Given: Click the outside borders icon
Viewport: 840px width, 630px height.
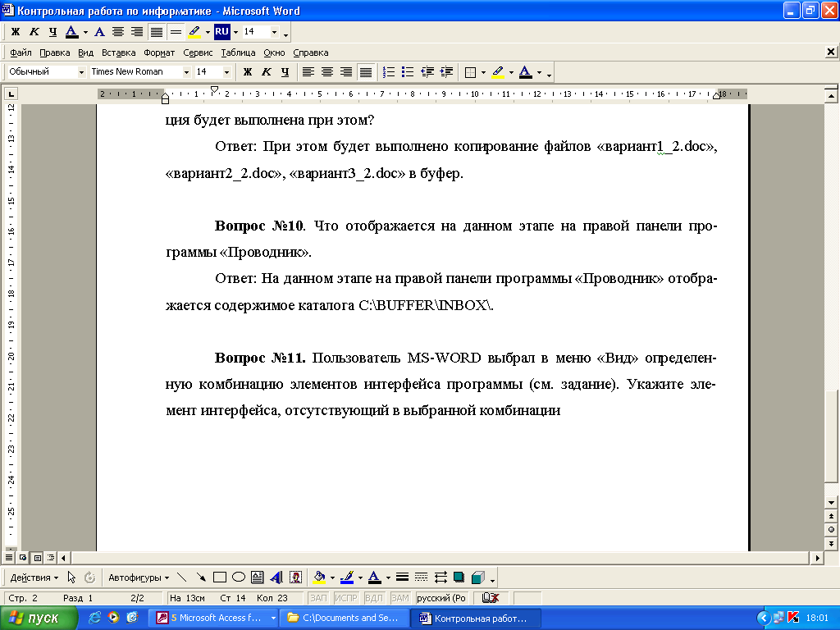Looking at the screenshot, I should (470, 72).
